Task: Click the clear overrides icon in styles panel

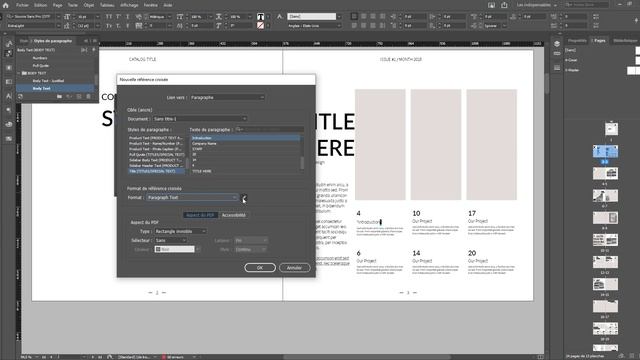Action: (x=69, y=96)
